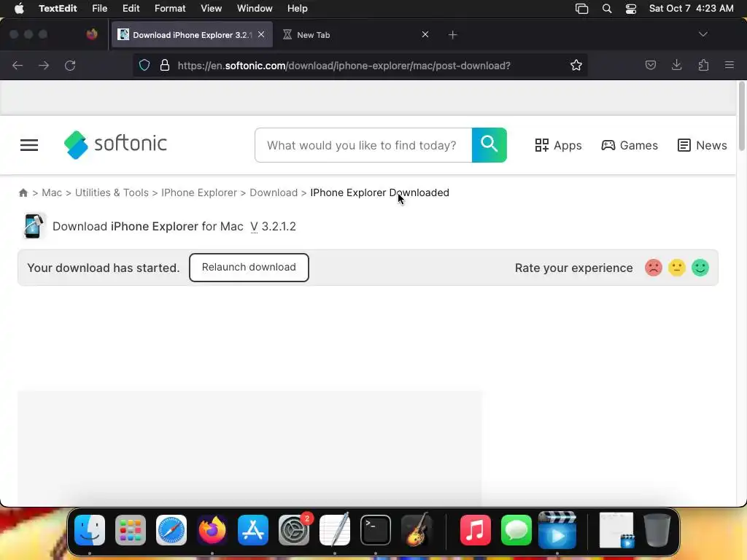Save page to Pocket
The image size is (747, 560).
click(x=650, y=65)
